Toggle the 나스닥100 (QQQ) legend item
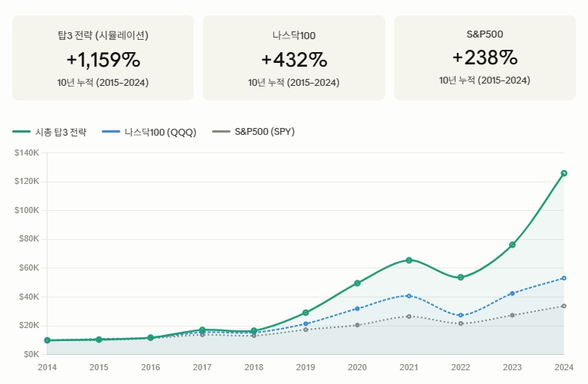 149,132
